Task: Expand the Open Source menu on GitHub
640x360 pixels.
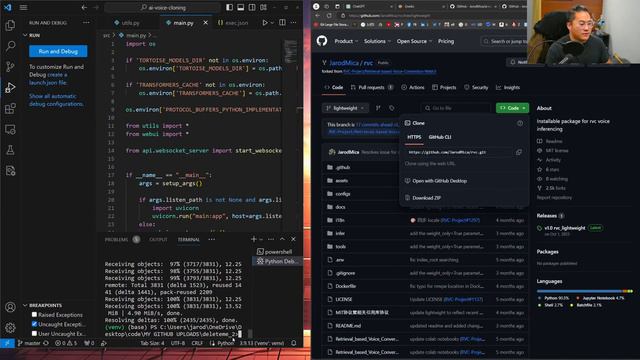Action: pyautogui.click(x=414, y=41)
